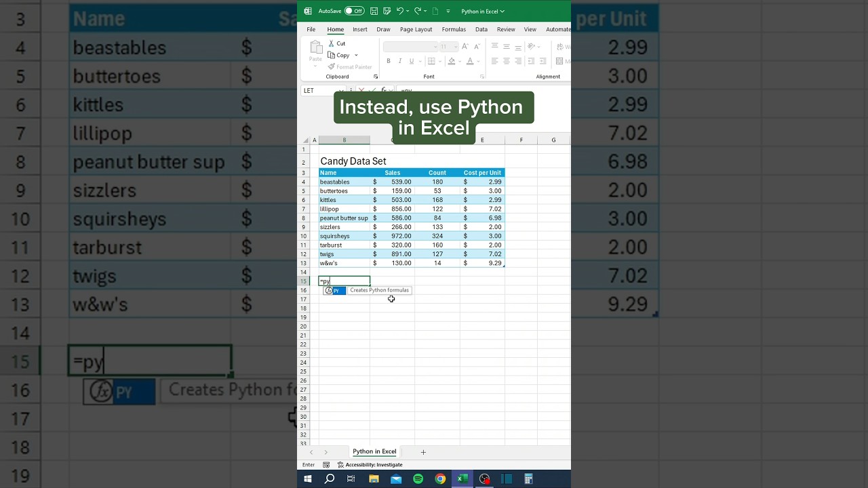
Task: Toggle the AutoSave switch
Action: [x=354, y=11]
